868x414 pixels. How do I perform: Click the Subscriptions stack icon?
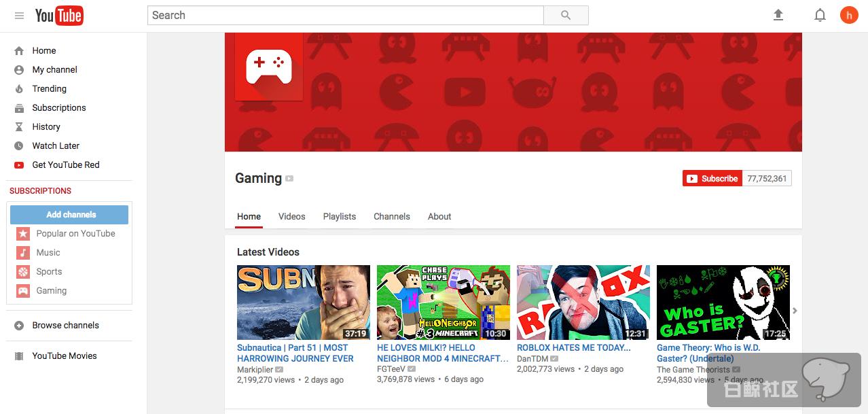tap(19, 107)
